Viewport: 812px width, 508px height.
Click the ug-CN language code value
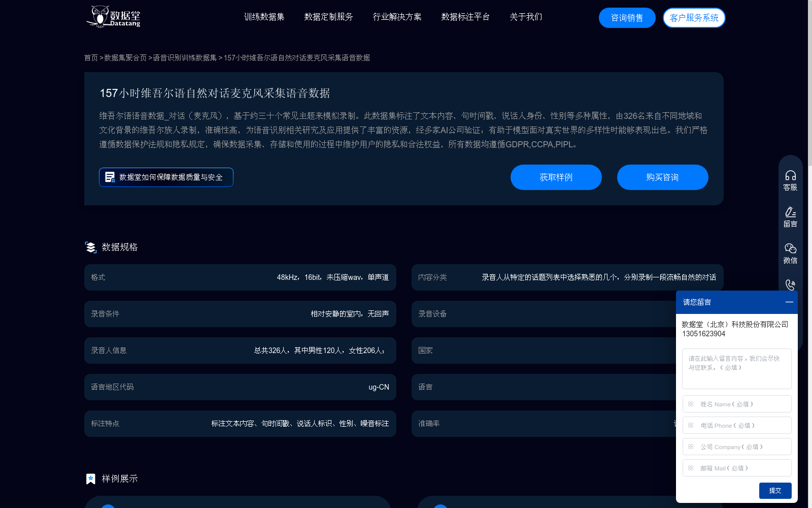click(379, 387)
